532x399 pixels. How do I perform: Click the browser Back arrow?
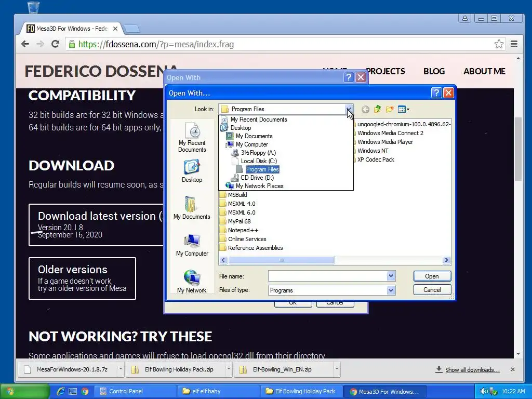pos(25,44)
